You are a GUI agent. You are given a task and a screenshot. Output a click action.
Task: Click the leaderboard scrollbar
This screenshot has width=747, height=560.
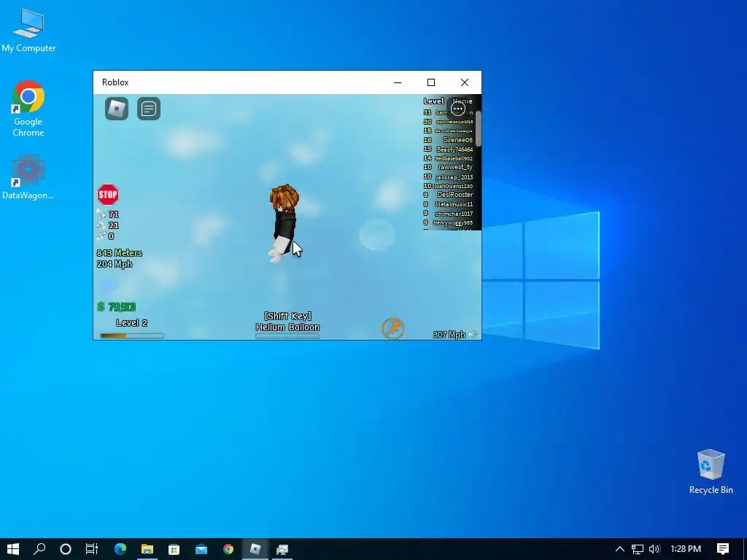(x=479, y=128)
